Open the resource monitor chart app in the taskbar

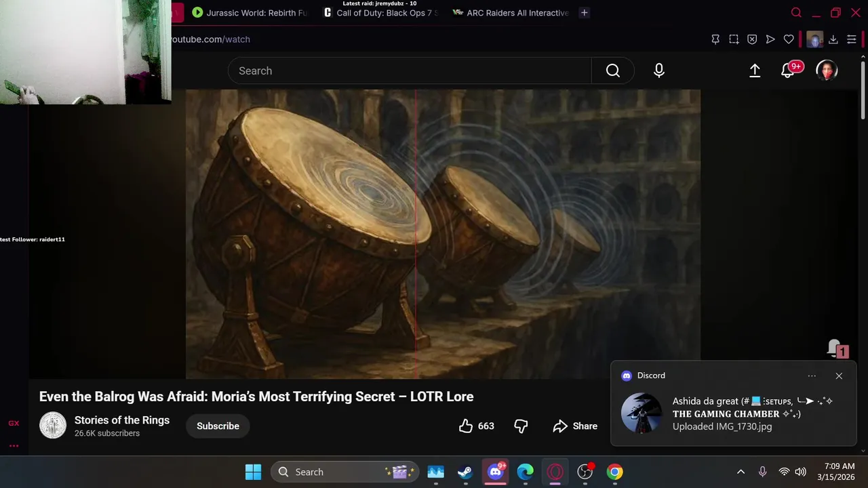click(435, 472)
